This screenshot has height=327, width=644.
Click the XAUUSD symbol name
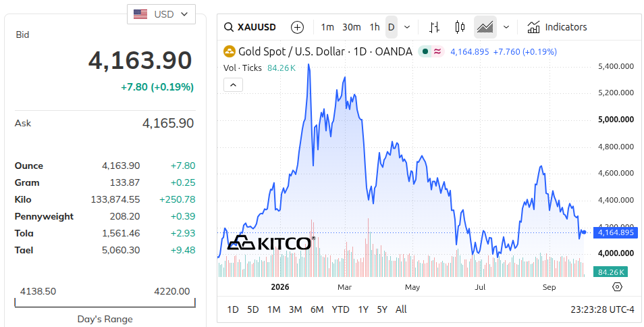pyautogui.click(x=257, y=28)
